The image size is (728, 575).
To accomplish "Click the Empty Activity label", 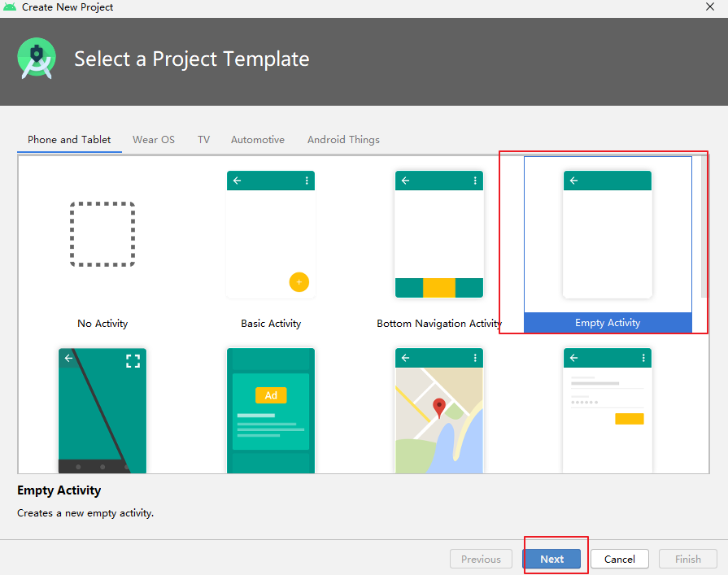I will click(608, 323).
